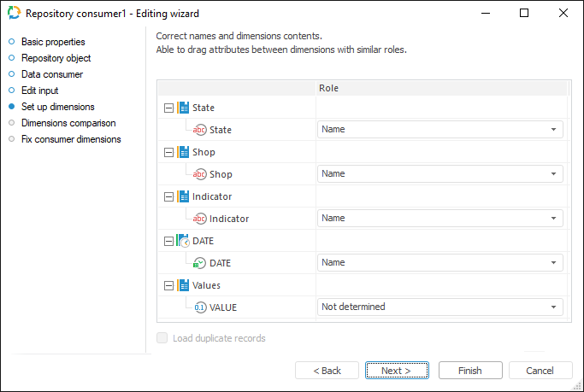Click the State dimension icon

[183, 108]
